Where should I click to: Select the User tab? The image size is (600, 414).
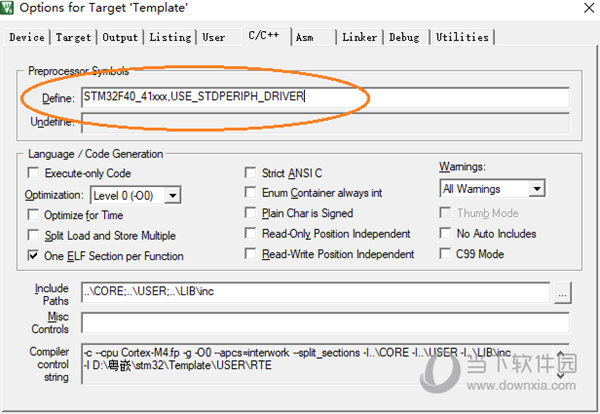point(214,37)
